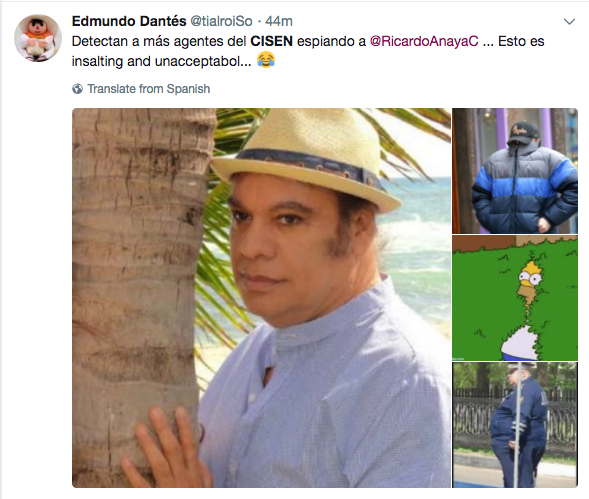Click the @tialroiSo handle
This screenshot has width=589, height=499.
(x=221, y=21)
